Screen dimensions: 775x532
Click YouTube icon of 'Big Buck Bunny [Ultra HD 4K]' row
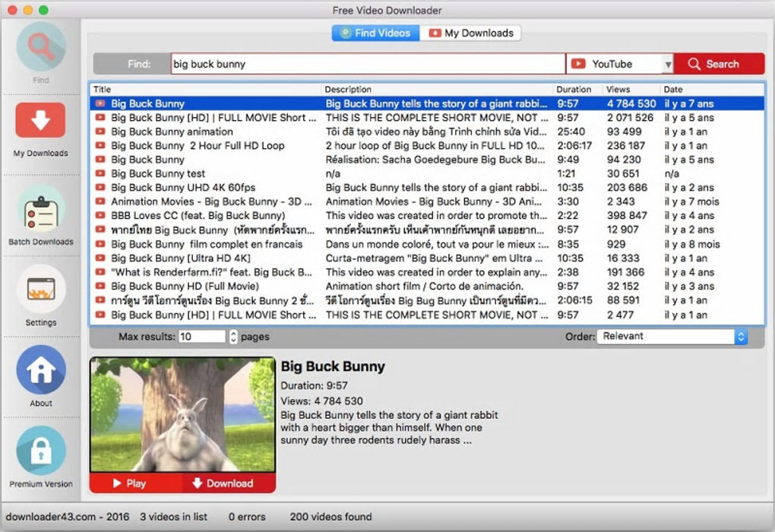(x=100, y=258)
